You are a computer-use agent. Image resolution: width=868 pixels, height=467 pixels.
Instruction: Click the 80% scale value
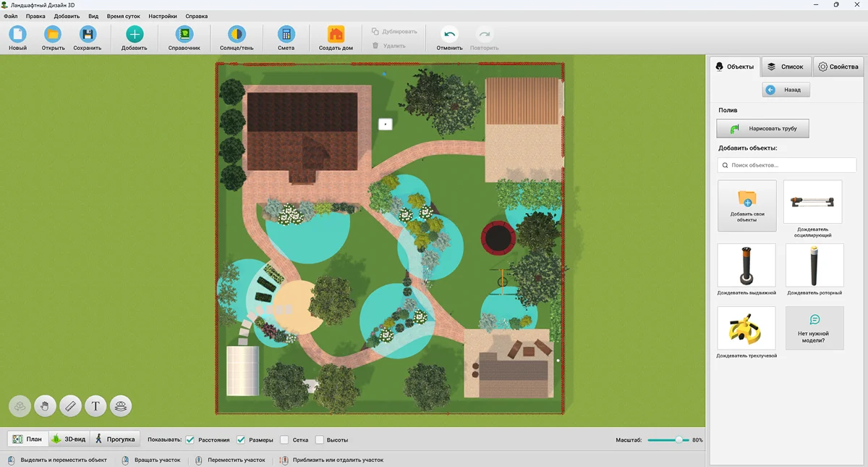click(x=697, y=440)
